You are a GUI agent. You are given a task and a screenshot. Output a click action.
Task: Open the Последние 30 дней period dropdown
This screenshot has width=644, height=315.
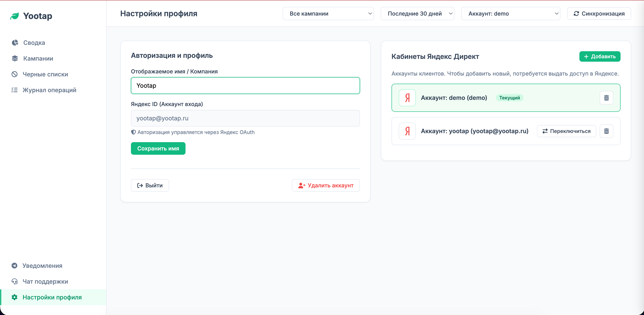[417, 13]
